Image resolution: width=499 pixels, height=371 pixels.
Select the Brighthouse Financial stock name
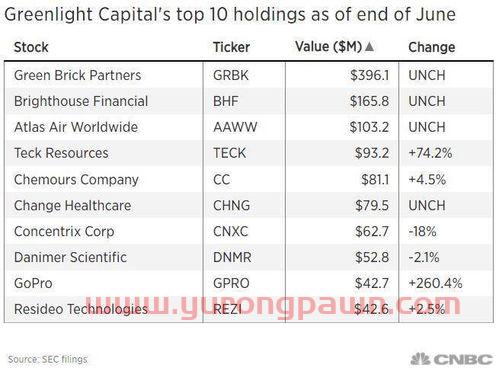[81, 101]
